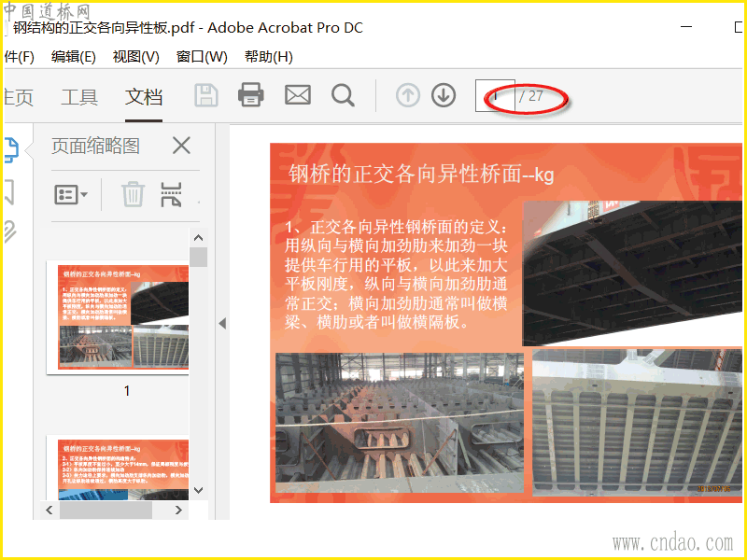Click the page break insert icon
The height and width of the screenshot is (560, 747).
[x=171, y=194]
